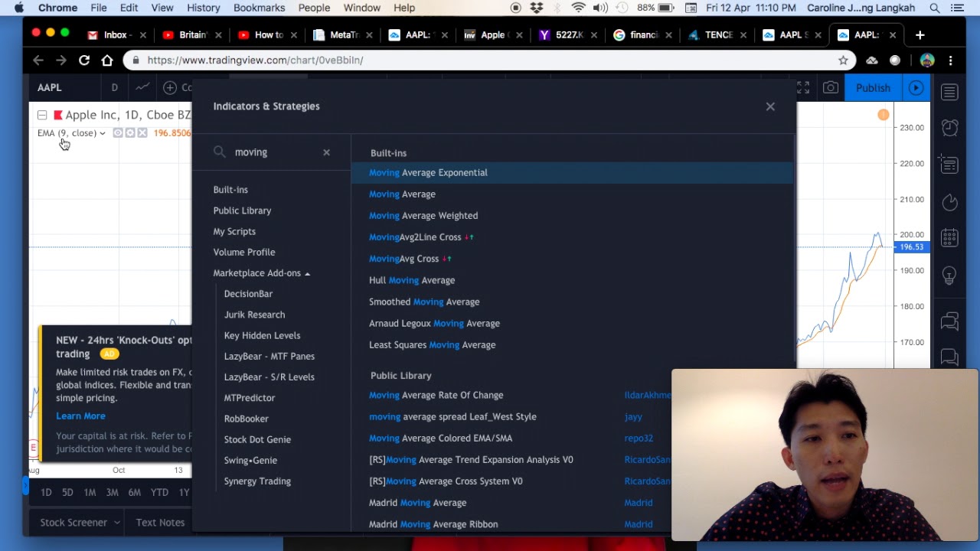Screen dimensions: 980x551
Task: Click the Compare plus icon
Action: pyautogui.click(x=170, y=87)
